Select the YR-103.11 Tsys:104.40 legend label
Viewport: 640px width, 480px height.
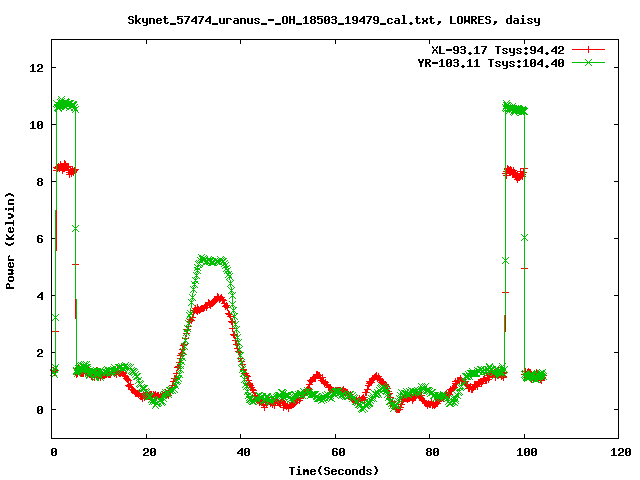point(491,63)
